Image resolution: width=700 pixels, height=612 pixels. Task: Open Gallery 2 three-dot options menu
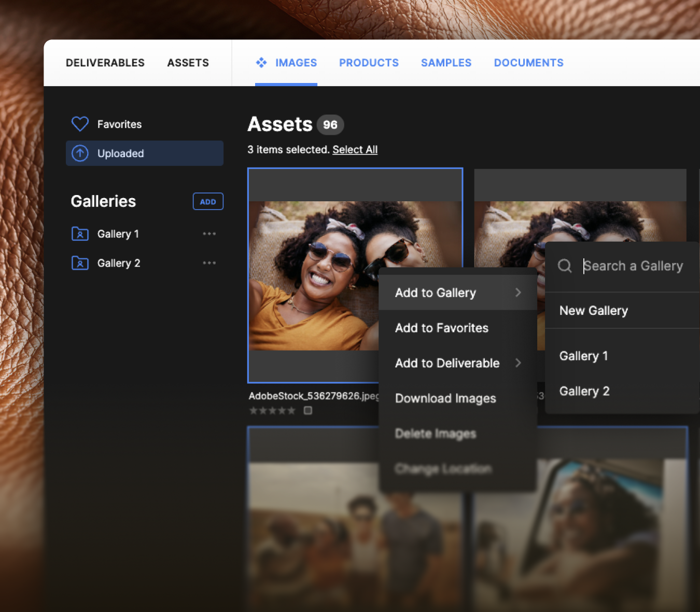pos(209,263)
